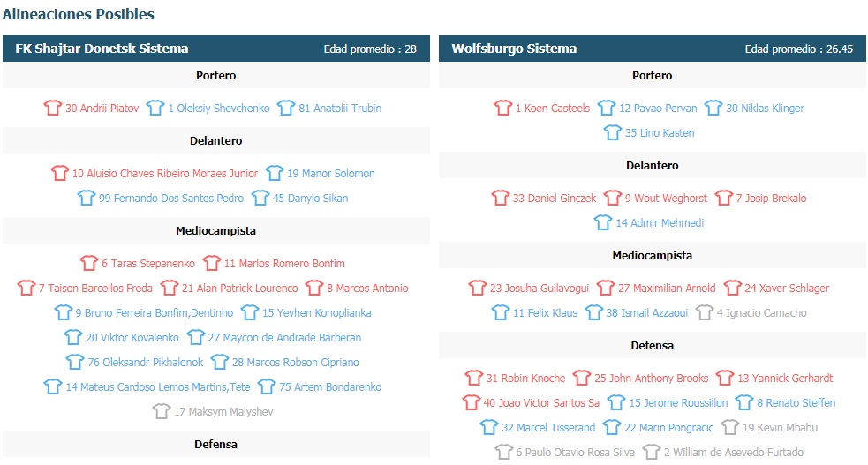868x465 pixels.
Task: Click the gray shirt icon next to Maksym Malyshev
Action: [x=161, y=411]
